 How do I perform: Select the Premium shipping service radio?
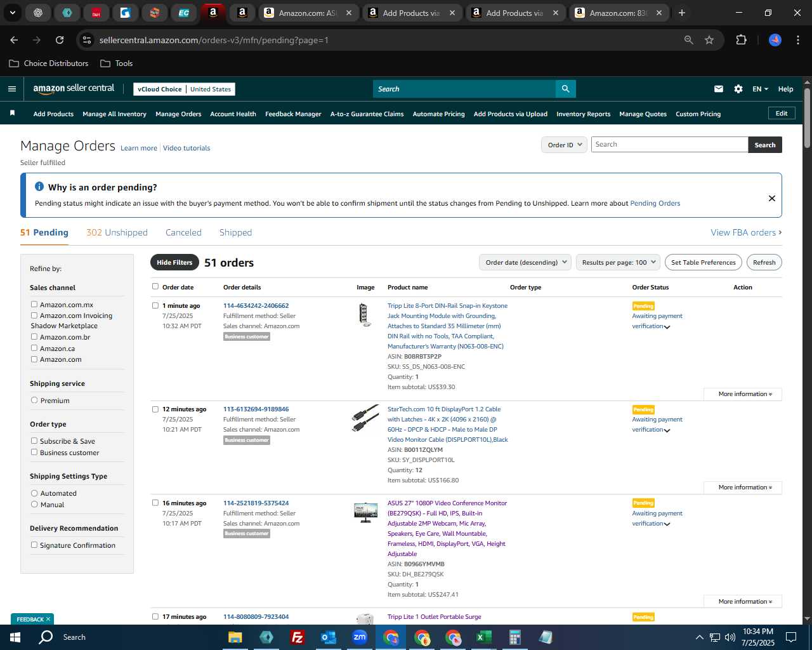pyautogui.click(x=34, y=400)
